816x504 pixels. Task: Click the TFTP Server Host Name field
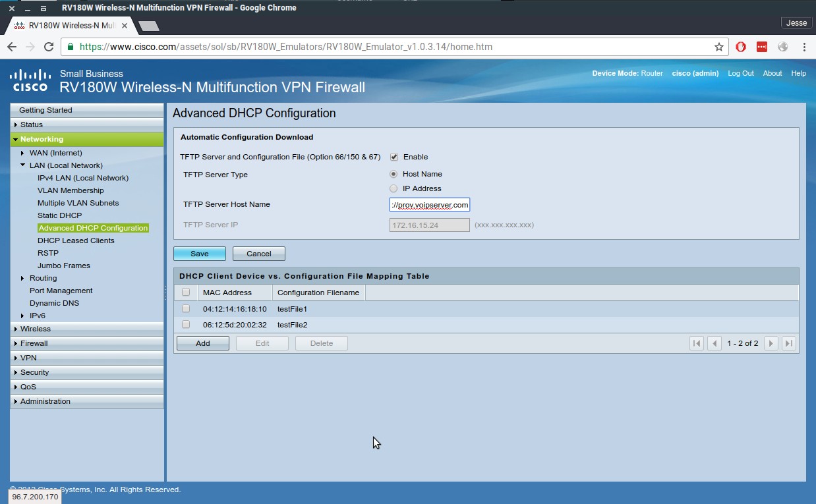[430, 205]
